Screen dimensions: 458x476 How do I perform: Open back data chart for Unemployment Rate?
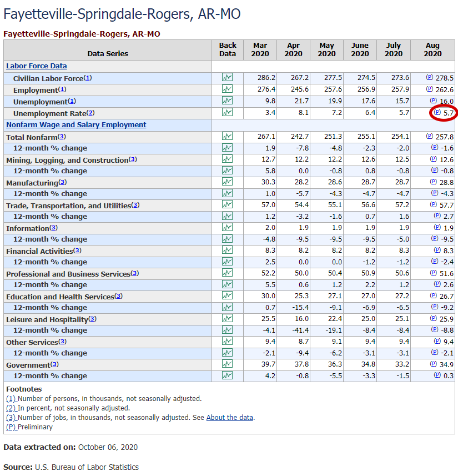click(227, 112)
